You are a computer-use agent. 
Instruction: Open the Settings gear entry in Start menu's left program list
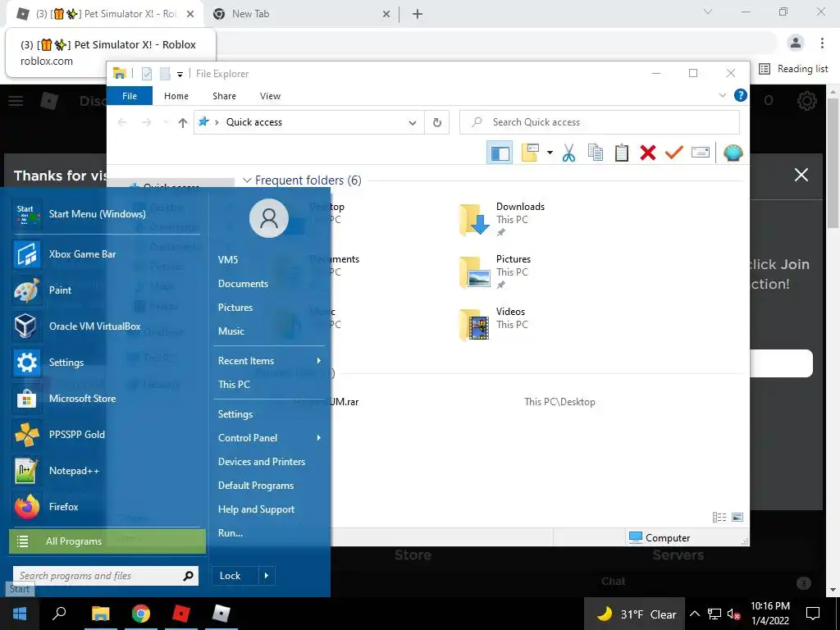click(x=106, y=362)
